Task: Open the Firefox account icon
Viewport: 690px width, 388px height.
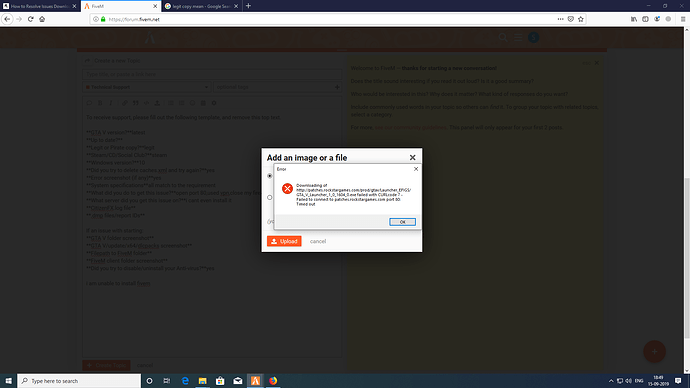Action: (x=657, y=19)
